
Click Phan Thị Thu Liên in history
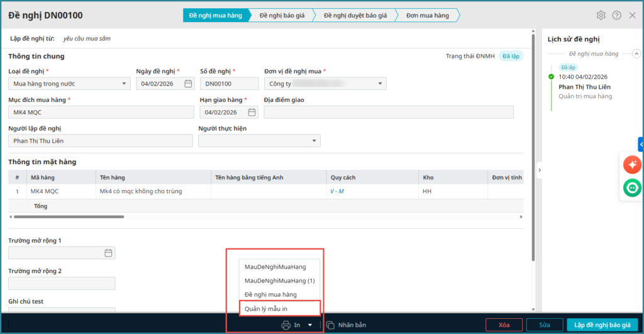point(584,87)
